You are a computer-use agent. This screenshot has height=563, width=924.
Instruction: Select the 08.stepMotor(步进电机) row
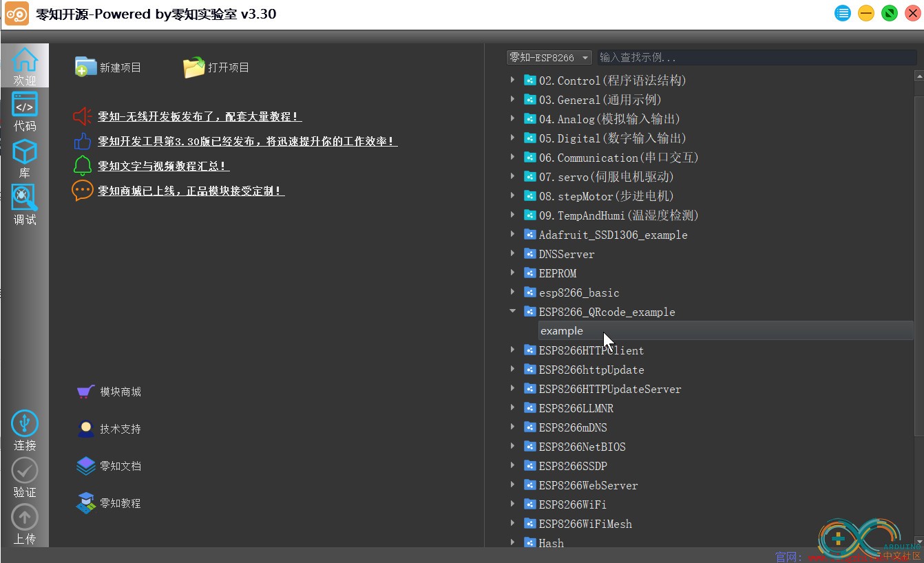click(x=606, y=196)
